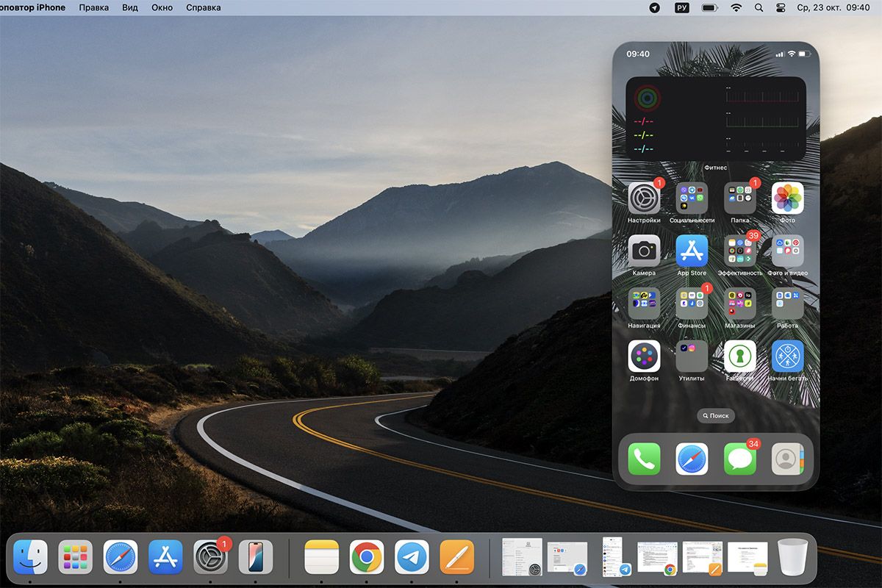Switch the РУ input language indicator
The image size is (882, 588).
tap(681, 7)
